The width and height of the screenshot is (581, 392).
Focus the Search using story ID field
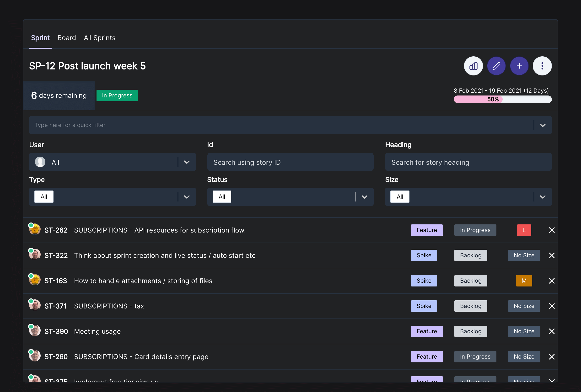tap(290, 162)
